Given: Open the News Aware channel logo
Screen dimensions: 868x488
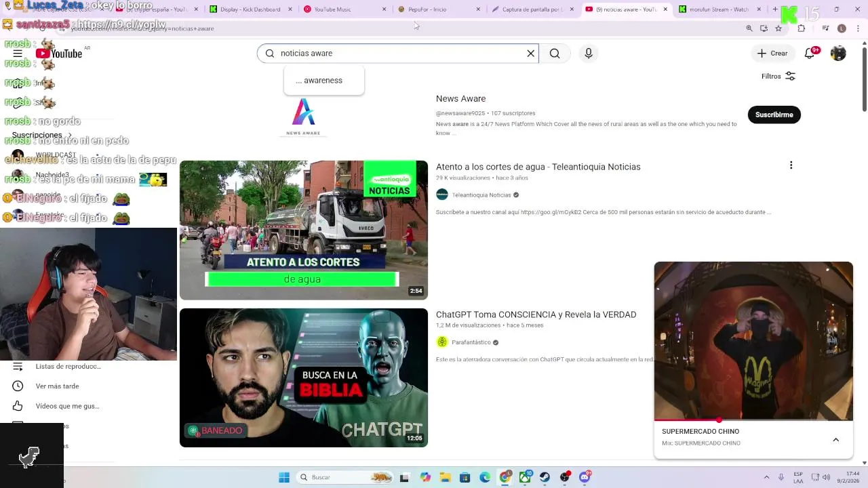Looking at the screenshot, I should tap(303, 117).
